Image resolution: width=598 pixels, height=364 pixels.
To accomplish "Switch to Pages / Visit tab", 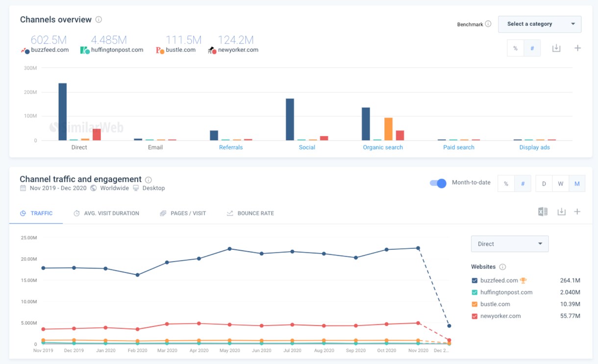I will click(x=183, y=214).
